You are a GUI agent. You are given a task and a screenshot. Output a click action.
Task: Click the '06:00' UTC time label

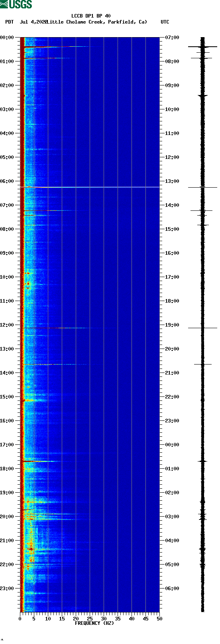click(x=172, y=589)
